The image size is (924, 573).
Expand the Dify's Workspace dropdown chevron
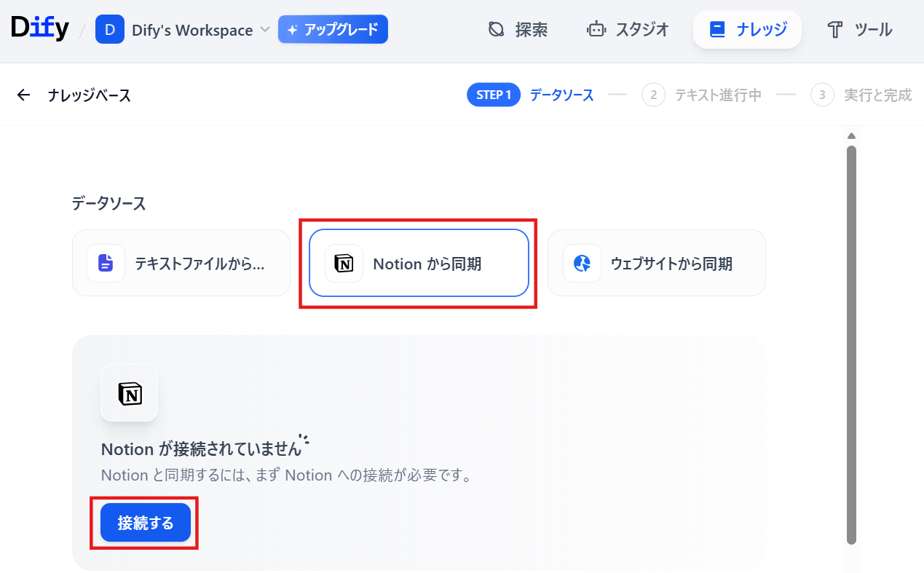(x=264, y=30)
